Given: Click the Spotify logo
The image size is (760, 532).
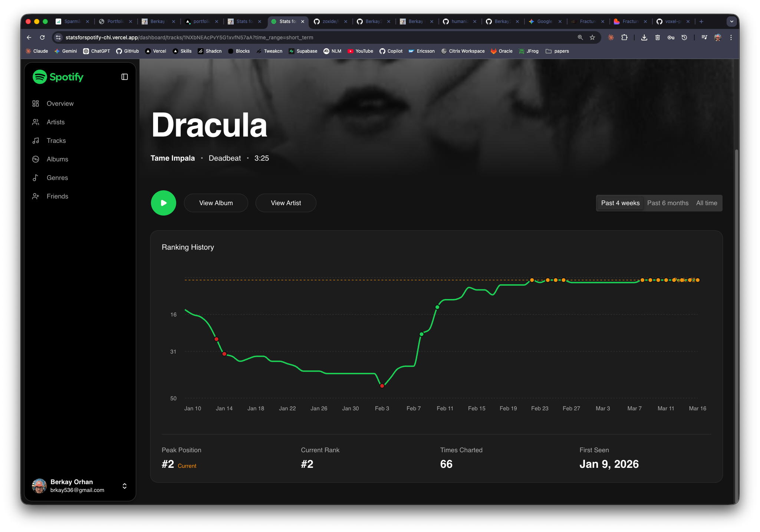Looking at the screenshot, I should tap(58, 77).
